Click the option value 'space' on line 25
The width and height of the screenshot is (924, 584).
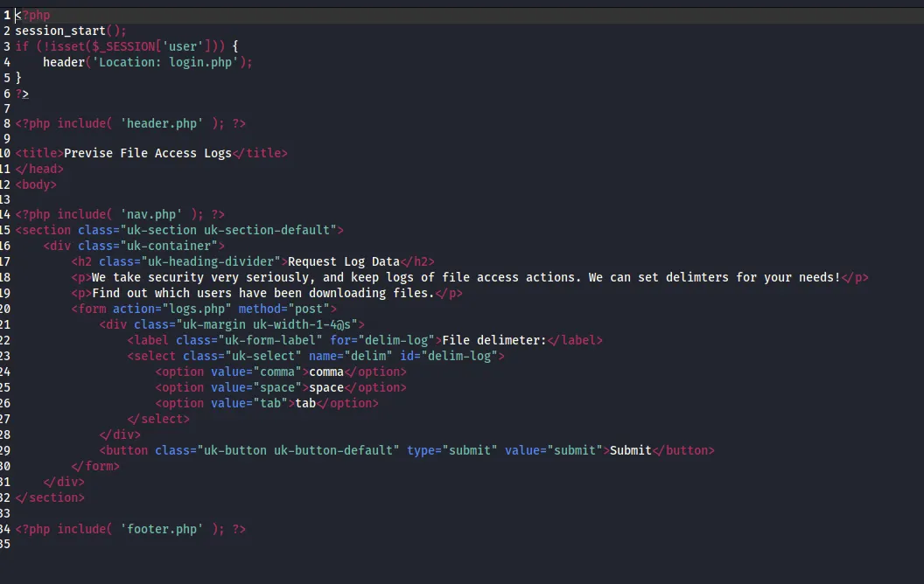pyautogui.click(x=277, y=387)
